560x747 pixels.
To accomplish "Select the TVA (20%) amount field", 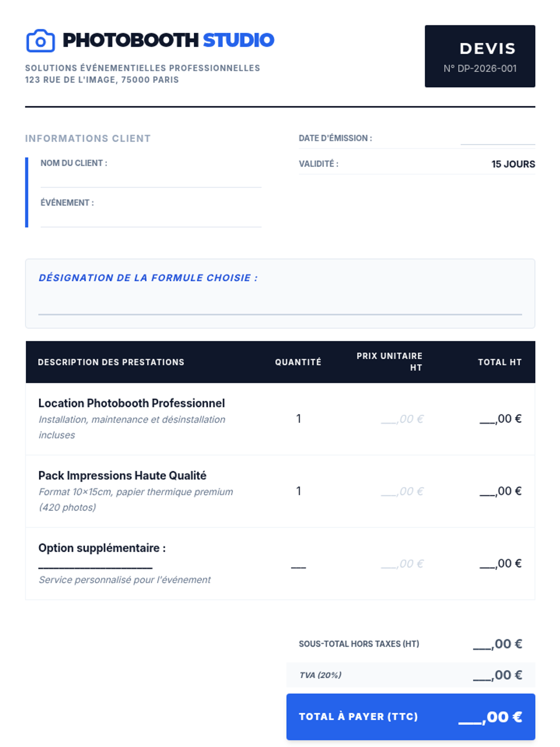I will 497,675.
